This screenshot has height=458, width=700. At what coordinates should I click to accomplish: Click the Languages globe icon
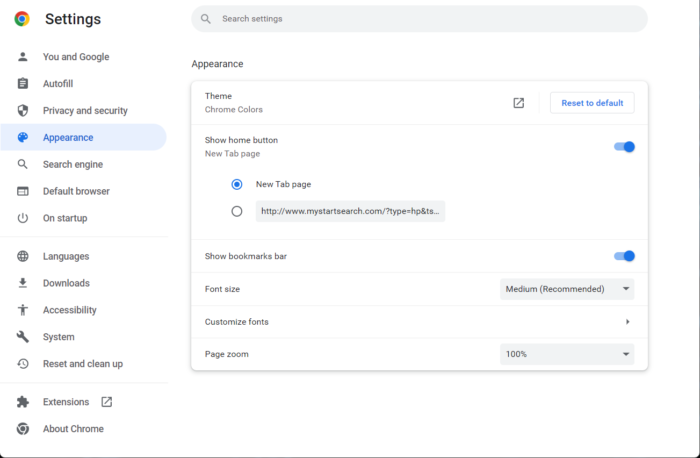pyautogui.click(x=22, y=256)
